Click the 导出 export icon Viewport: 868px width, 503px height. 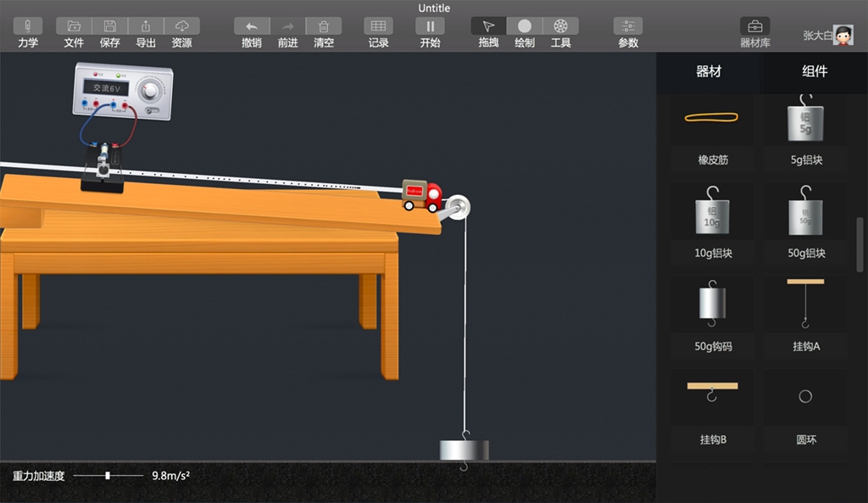click(x=146, y=26)
